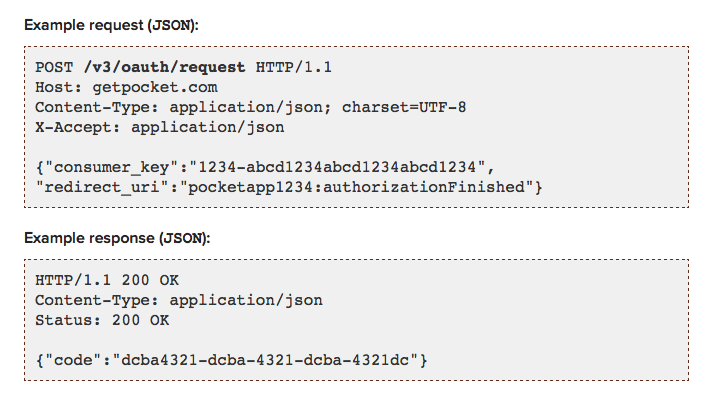Viewport: 711px width, 393px height.
Task: Click the consumer_key JSON line
Action: pos(265,167)
